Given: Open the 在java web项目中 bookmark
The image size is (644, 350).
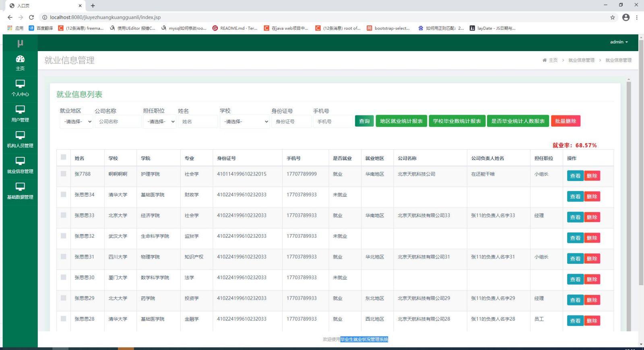Looking at the screenshot, I should pyautogui.click(x=286, y=28).
